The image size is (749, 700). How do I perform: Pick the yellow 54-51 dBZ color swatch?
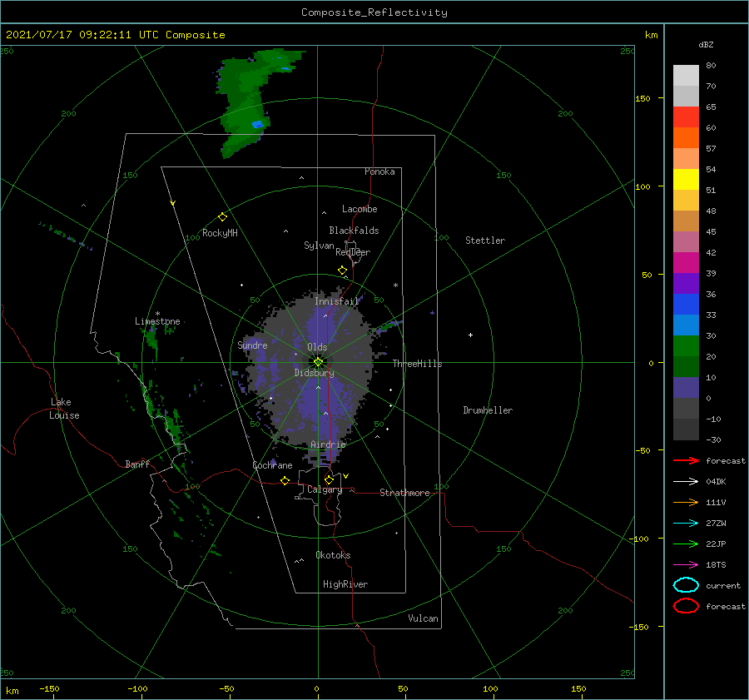pos(686,180)
